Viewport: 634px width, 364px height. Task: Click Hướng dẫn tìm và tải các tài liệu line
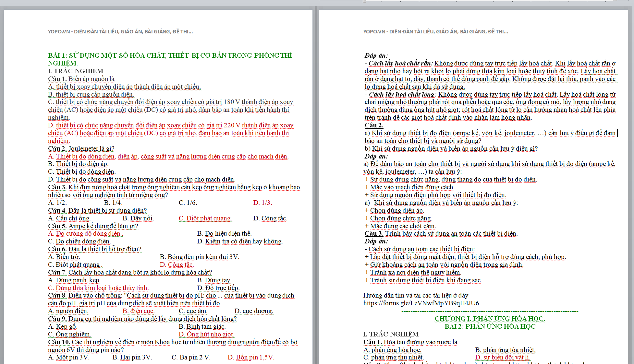416,296
